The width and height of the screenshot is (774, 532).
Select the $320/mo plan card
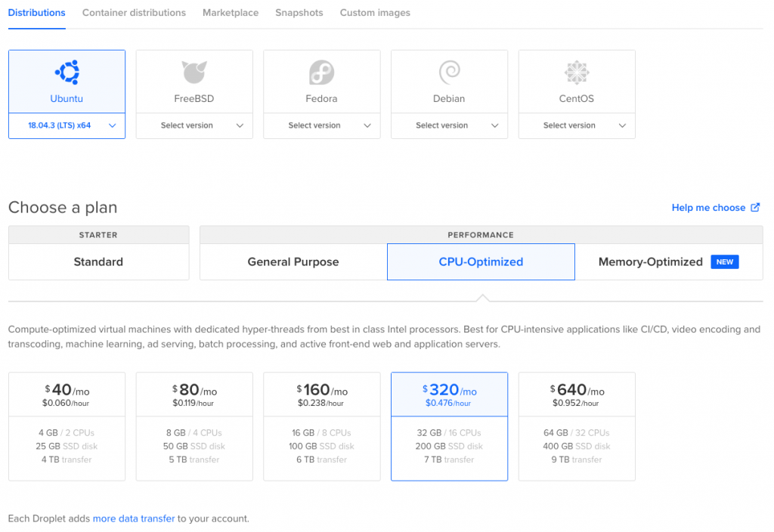(x=449, y=426)
